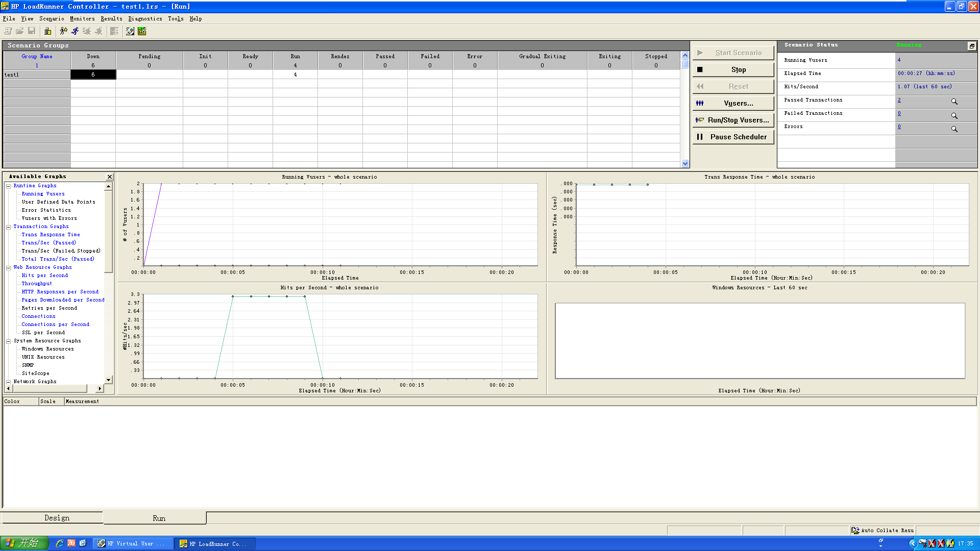Switch to HP Virtual User taskbar window
This screenshot has width=980, height=551.
pos(133,544)
